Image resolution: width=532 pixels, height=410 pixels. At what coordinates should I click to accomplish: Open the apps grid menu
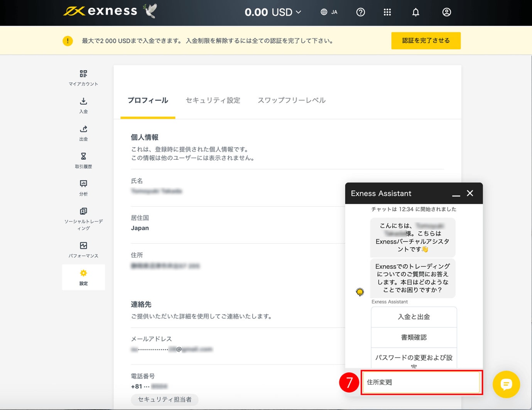tap(387, 12)
